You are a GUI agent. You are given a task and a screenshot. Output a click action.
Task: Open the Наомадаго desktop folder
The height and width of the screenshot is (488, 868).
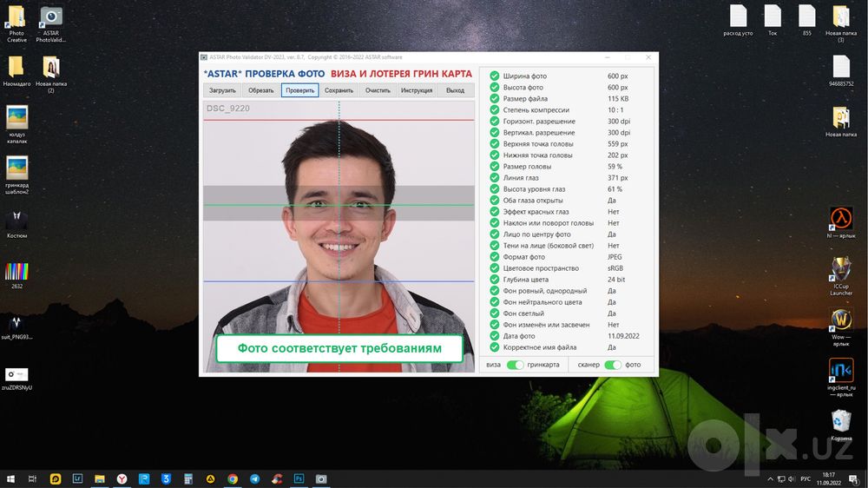click(x=16, y=71)
